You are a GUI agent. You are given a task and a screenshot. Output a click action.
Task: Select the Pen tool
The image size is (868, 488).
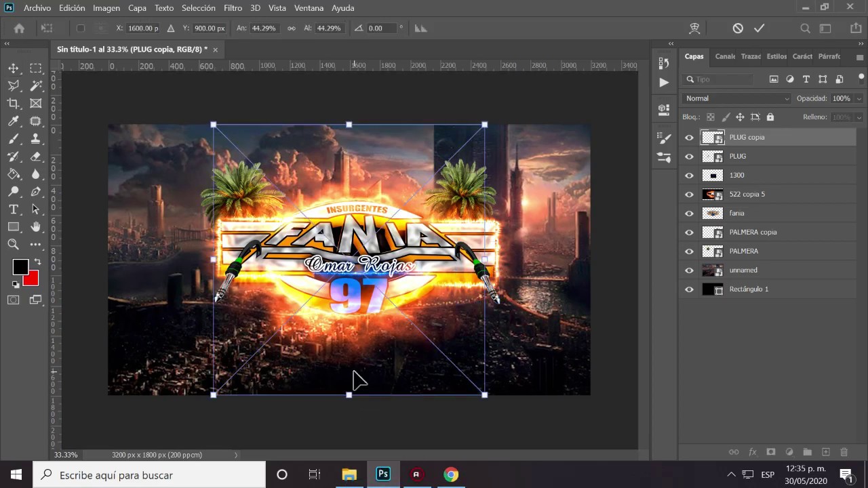click(36, 192)
